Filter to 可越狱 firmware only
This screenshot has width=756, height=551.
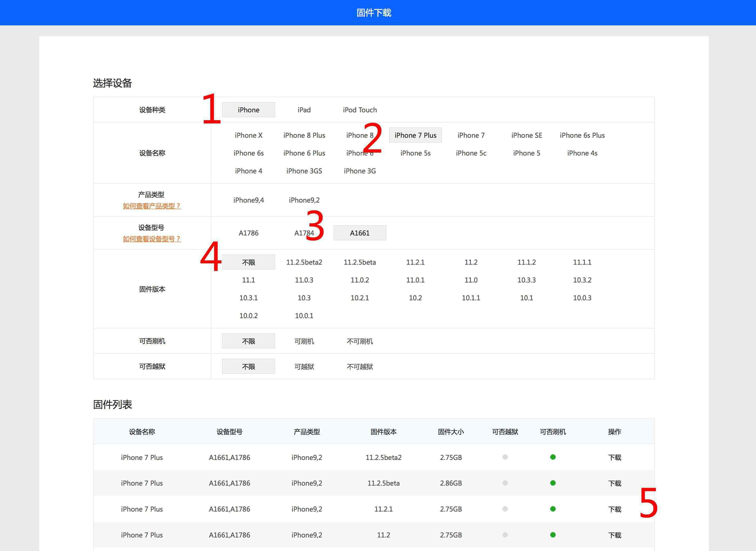tap(304, 366)
